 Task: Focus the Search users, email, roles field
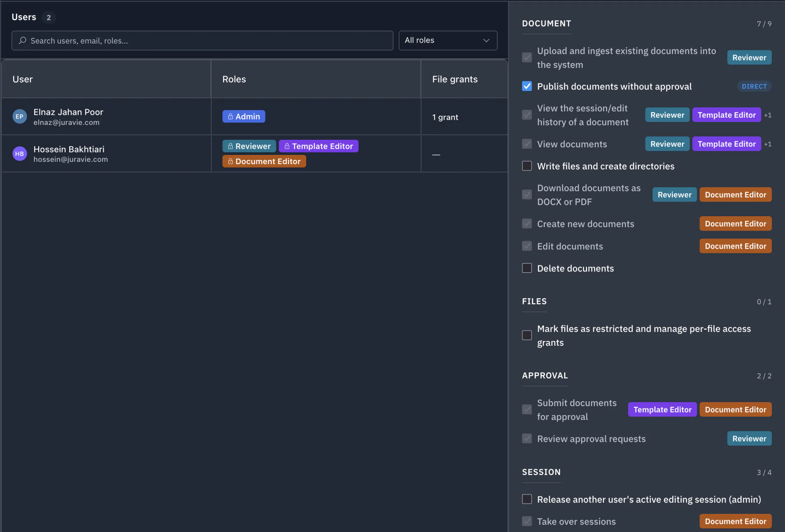click(202, 40)
